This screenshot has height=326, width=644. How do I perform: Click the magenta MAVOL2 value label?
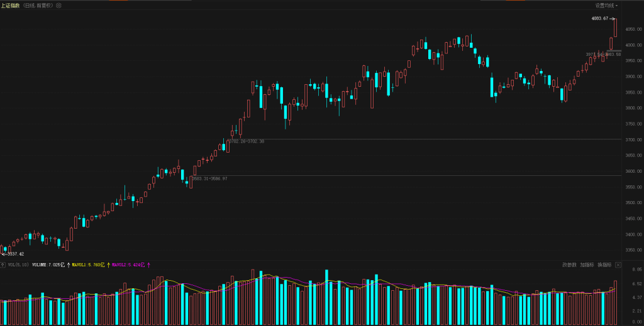(128, 265)
